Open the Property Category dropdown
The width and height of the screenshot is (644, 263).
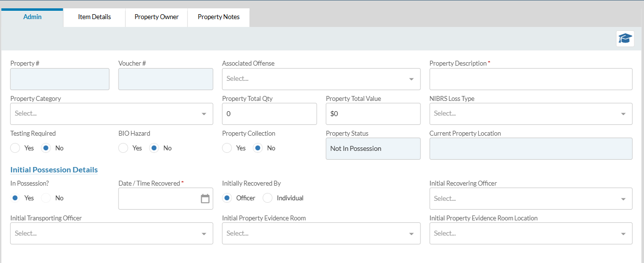point(112,114)
